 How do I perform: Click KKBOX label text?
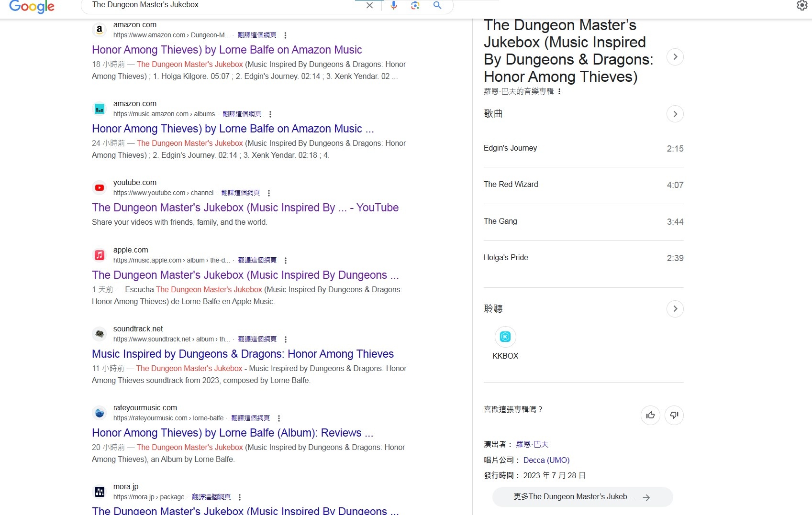(x=505, y=356)
